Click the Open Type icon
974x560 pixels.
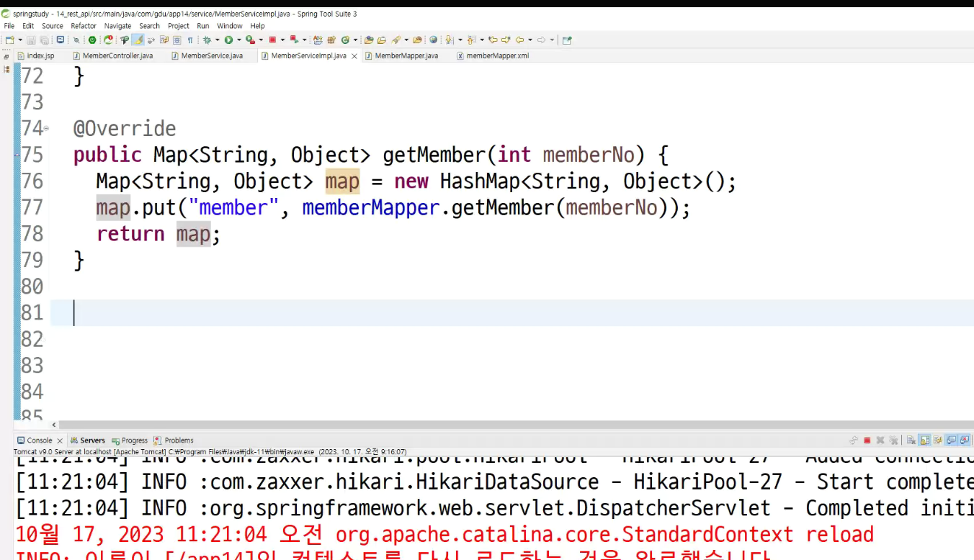368,40
